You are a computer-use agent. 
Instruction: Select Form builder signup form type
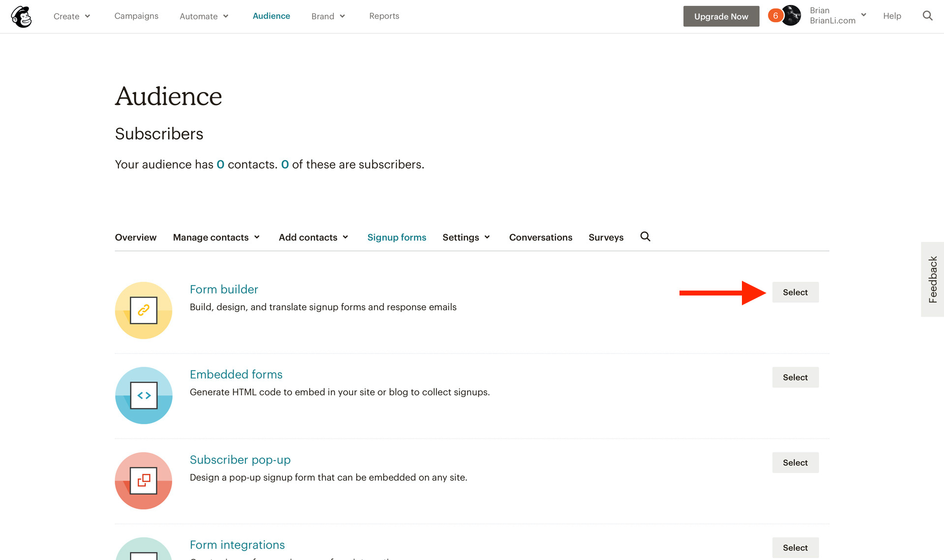[x=796, y=292]
